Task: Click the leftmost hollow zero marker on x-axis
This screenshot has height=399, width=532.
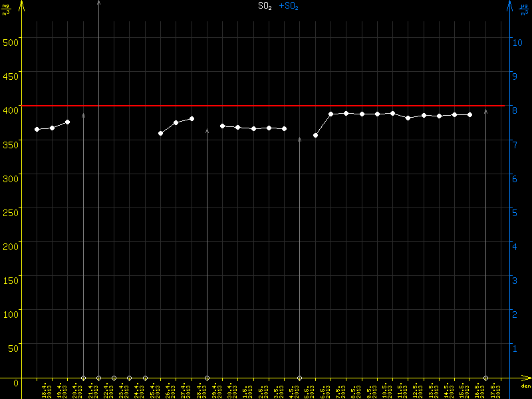Action: (83, 378)
